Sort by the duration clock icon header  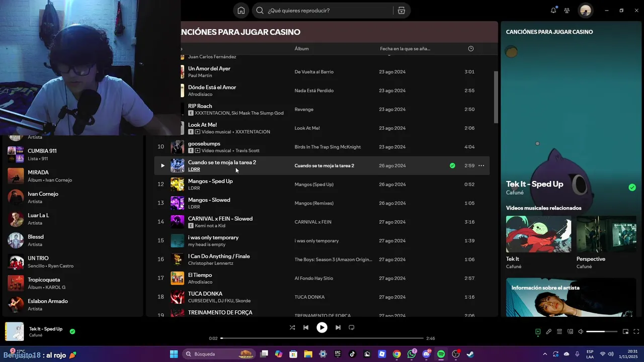pyautogui.click(x=471, y=49)
